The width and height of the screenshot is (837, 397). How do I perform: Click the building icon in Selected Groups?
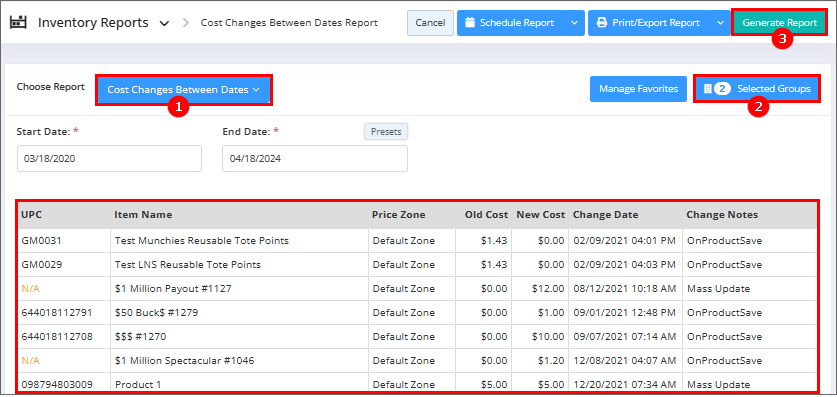708,89
